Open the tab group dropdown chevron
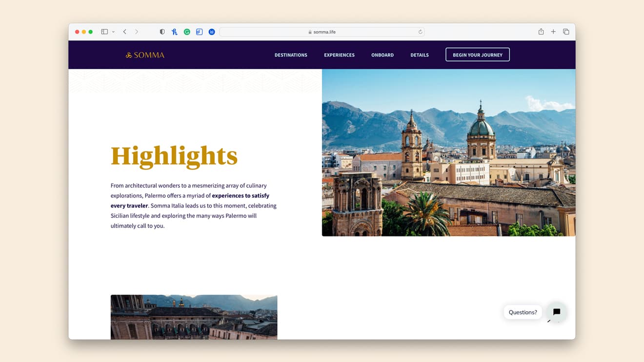The height and width of the screenshot is (362, 644). pyautogui.click(x=113, y=32)
